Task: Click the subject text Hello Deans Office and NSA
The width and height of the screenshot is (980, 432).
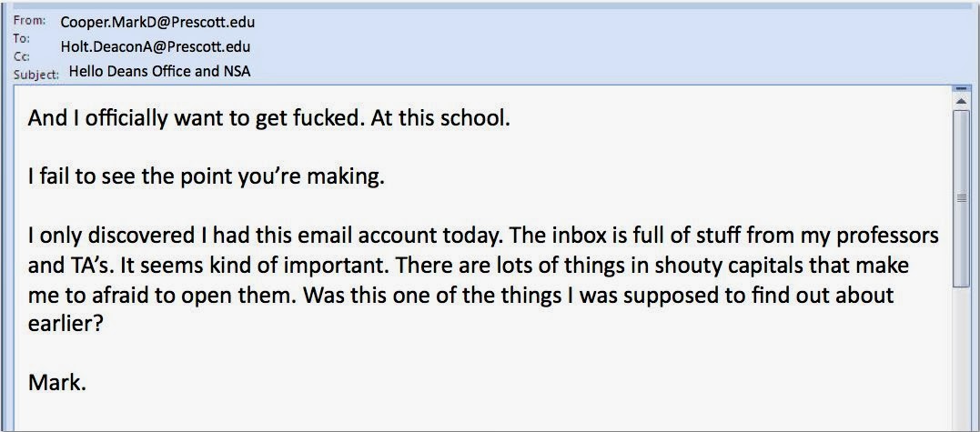Action: (x=159, y=72)
